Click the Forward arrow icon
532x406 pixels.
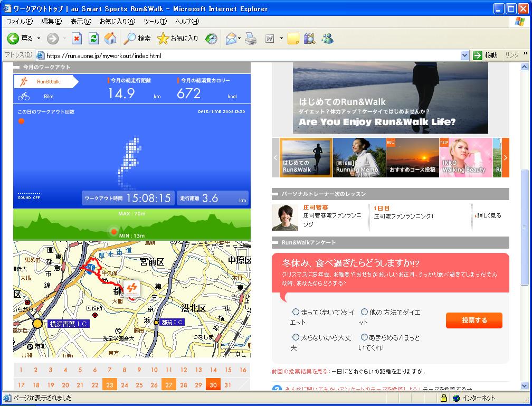coord(53,39)
